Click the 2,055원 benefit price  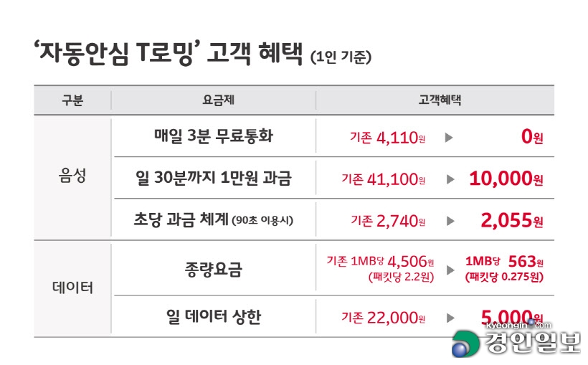click(x=512, y=220)
